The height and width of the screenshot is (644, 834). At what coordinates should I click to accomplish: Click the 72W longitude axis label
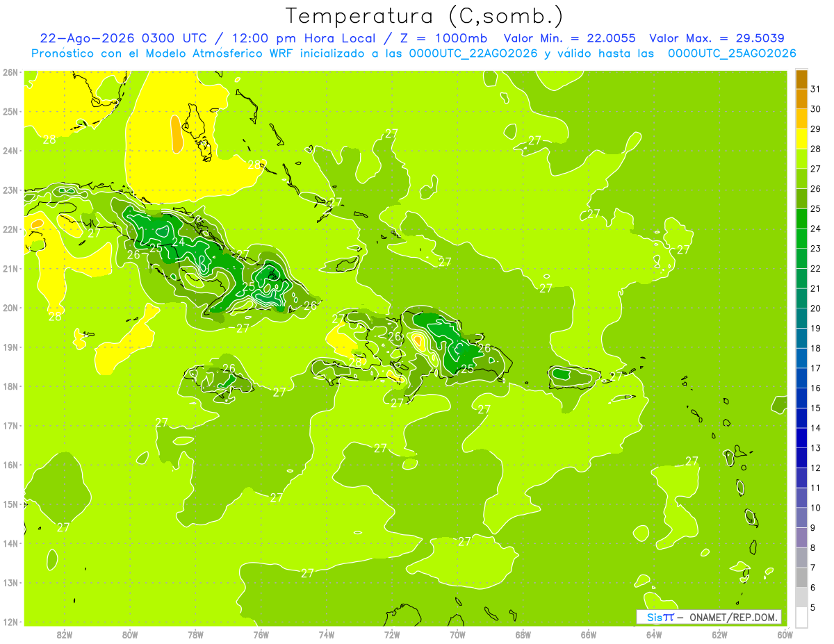(392, 634)
